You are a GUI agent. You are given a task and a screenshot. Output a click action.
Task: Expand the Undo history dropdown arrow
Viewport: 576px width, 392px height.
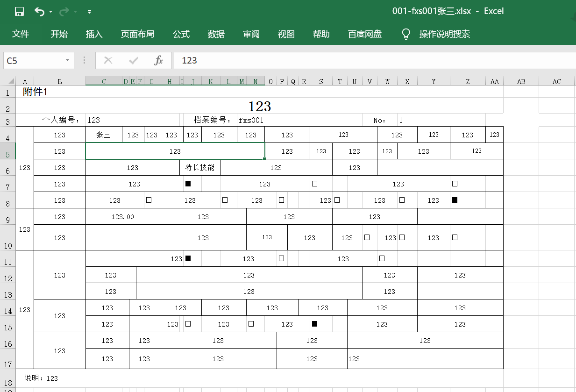pos(50,12)
